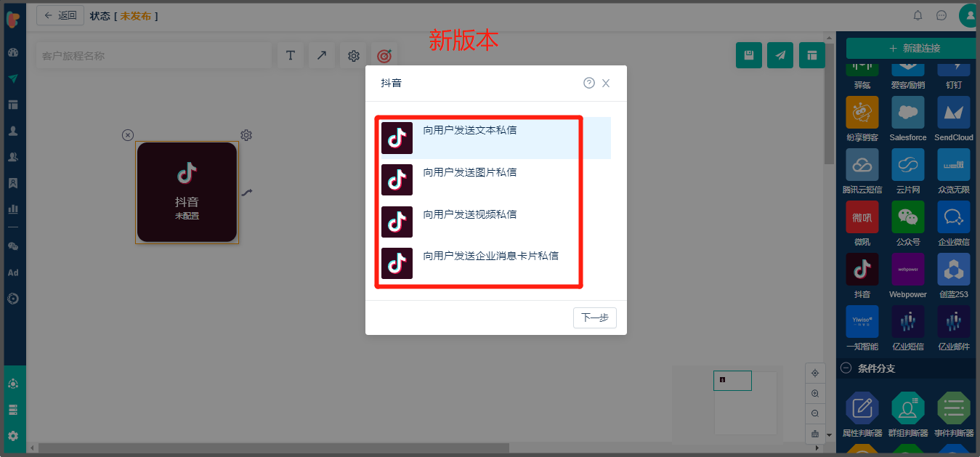Image resolution: width=980 pixels, height=457 pixels.
Task: Click the 下一步 button
Action: pos(595,318)
